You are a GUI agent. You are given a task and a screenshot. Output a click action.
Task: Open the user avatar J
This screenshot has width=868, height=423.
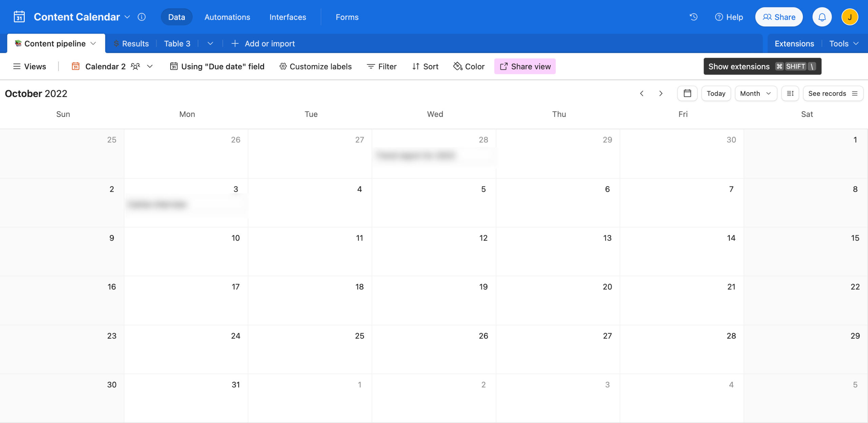[x=850, y=17]
